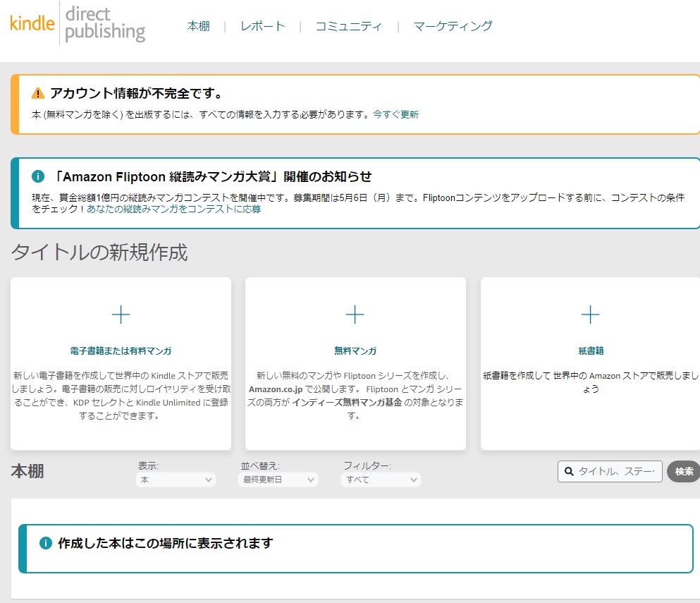Follow the 今すぐ更新 link

click(395, 114)
